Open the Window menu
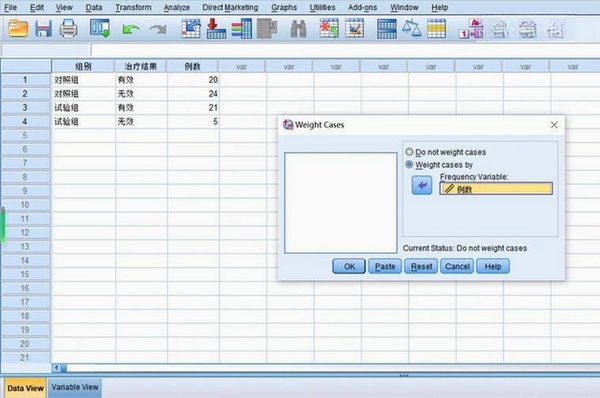 pyautogui.click(x=404, y=7)
